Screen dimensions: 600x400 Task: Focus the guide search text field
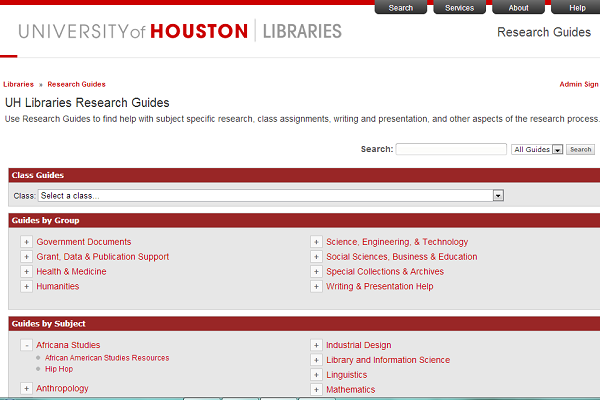click(451, 149)
